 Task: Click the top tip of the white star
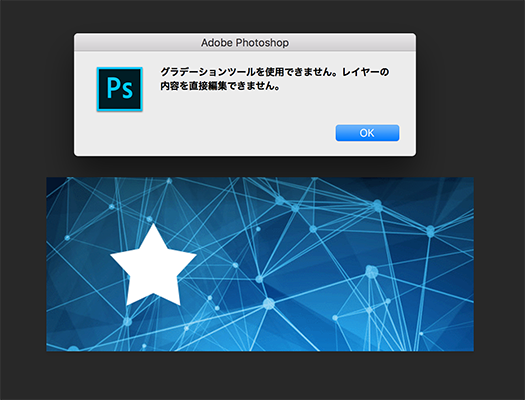(x=153, y=227)
